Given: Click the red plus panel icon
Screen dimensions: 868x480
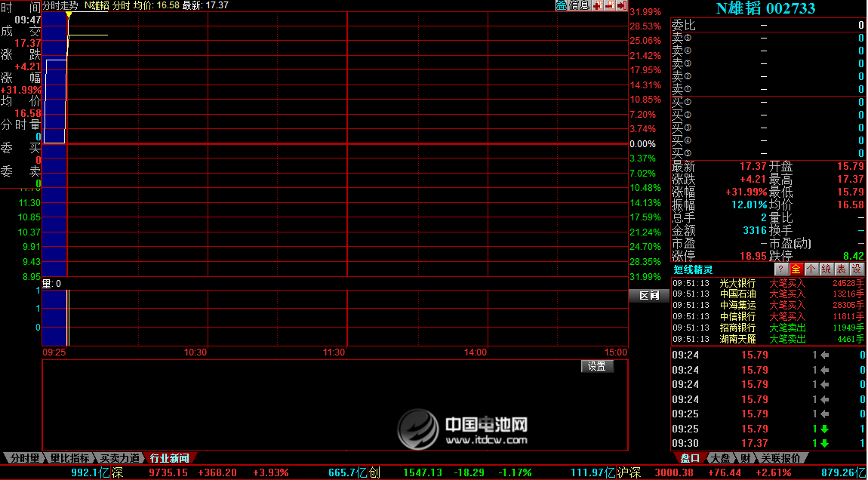Looking at the screenshot, I should point(597,5).
